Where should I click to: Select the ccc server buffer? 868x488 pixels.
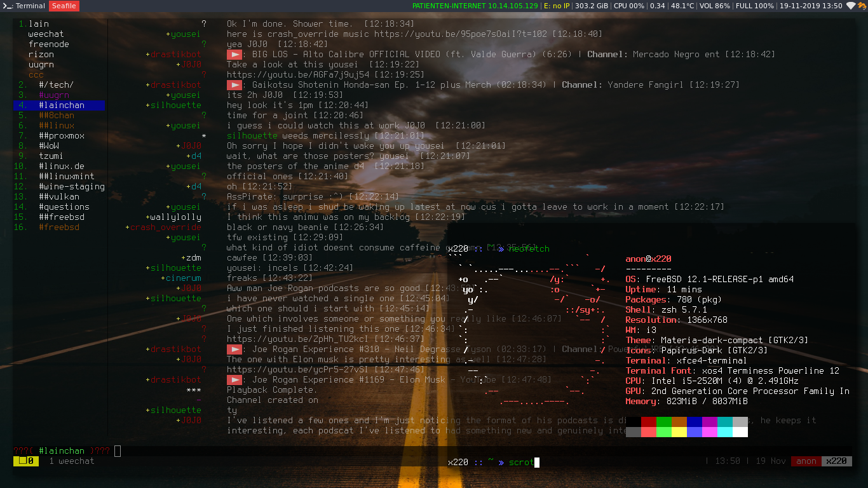pos(36,75)
